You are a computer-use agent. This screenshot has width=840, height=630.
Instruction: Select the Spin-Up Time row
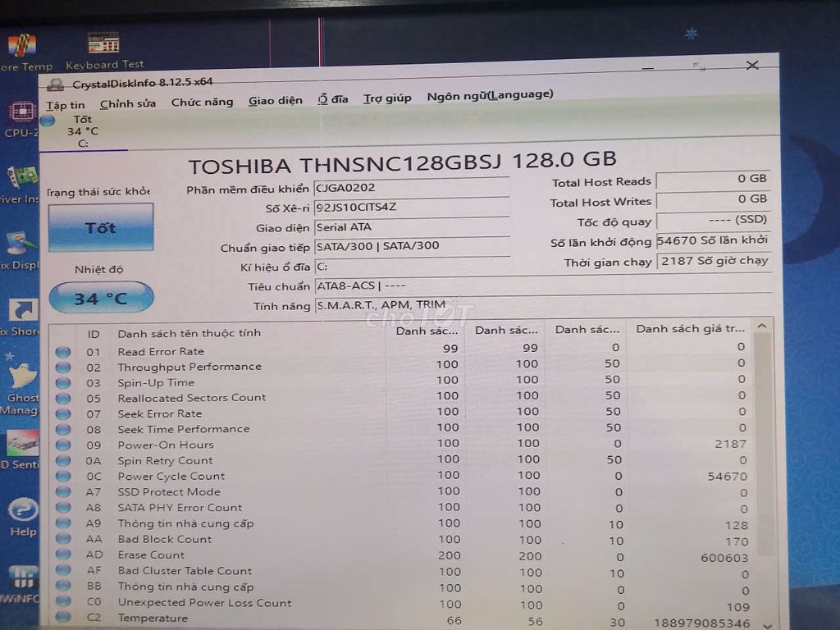click(402, 381)
